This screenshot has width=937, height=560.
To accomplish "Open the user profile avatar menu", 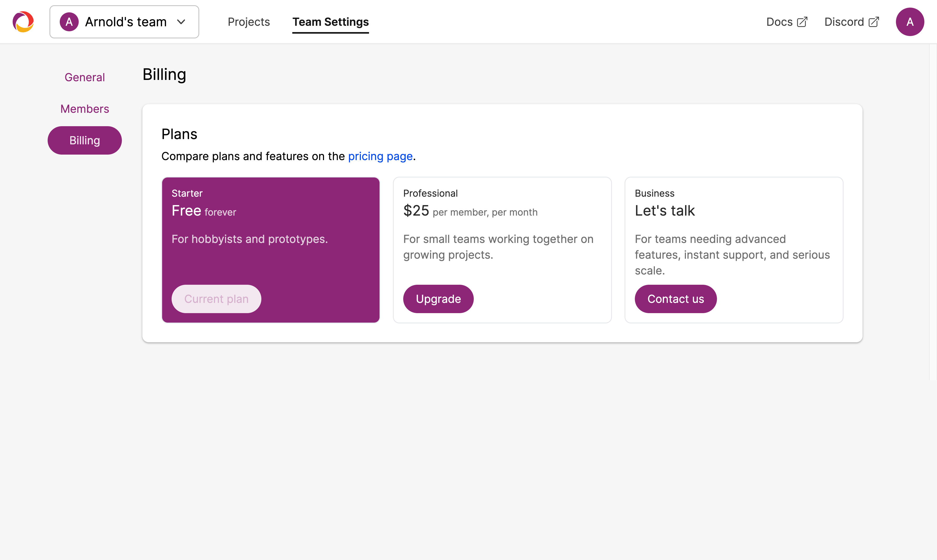I will tap(909, 22).
